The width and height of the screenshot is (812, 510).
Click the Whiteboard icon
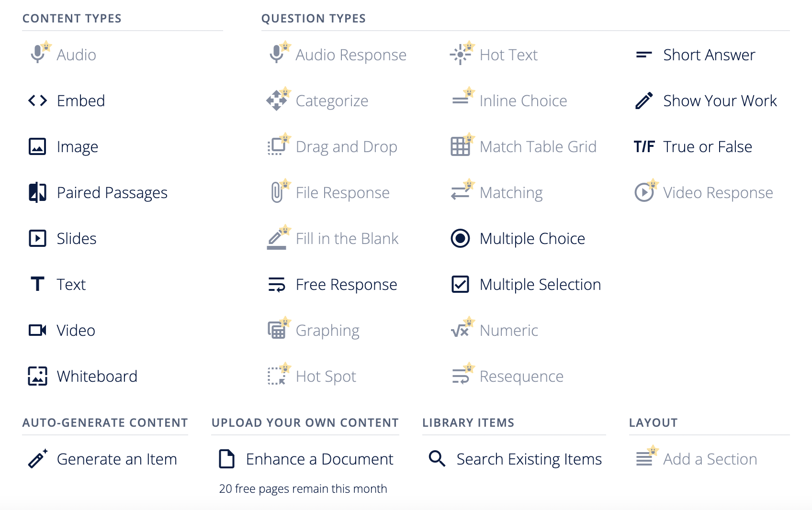[37, 376]
